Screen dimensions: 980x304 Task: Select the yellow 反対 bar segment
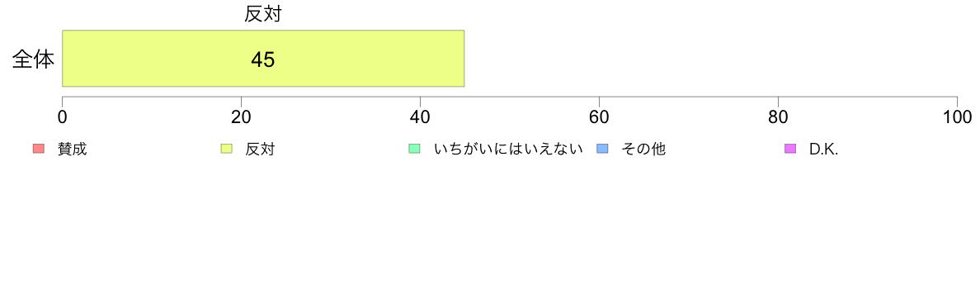click(263, 58)
